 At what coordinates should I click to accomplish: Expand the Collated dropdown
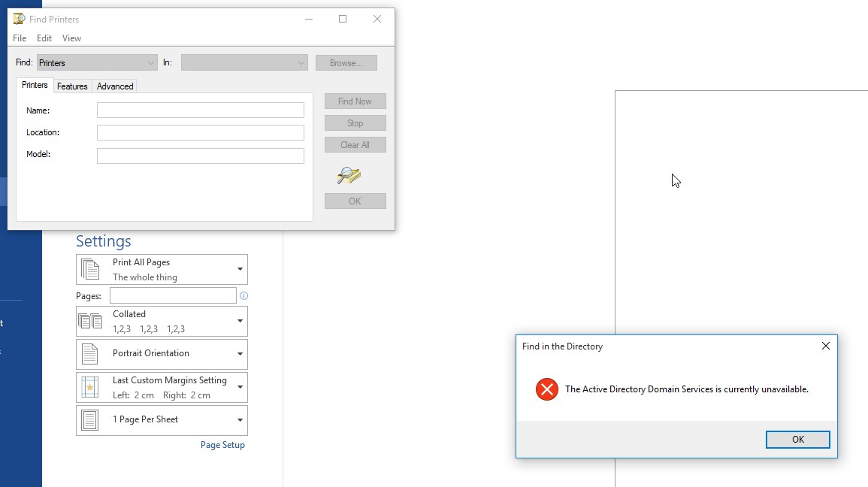coord(240,321)
